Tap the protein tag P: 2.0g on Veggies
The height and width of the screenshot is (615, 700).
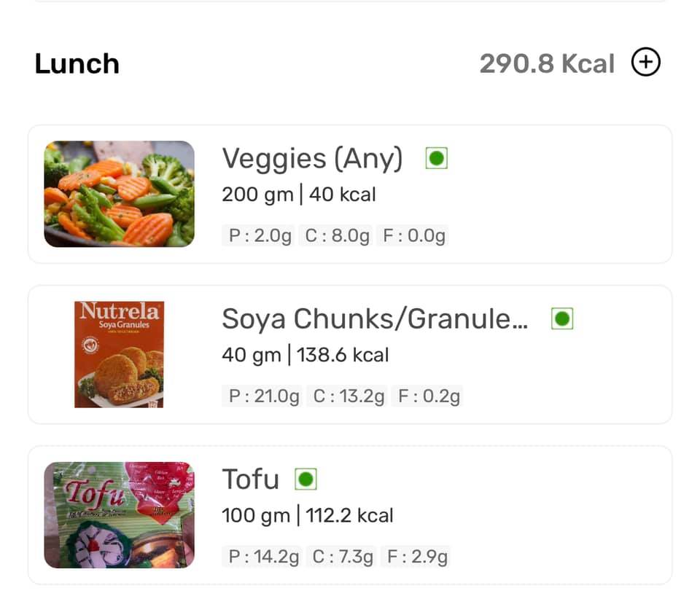[x=260, y=236]
